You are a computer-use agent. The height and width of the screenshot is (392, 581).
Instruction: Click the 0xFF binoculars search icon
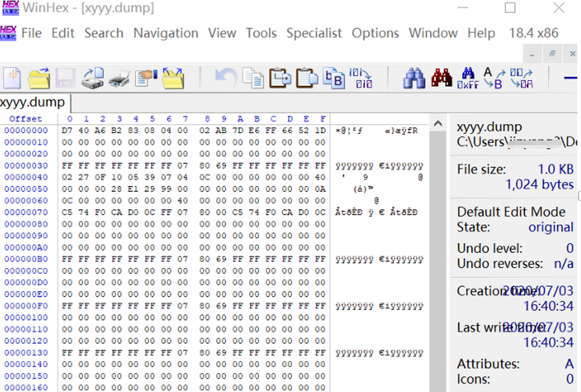[x=468, y=78]
